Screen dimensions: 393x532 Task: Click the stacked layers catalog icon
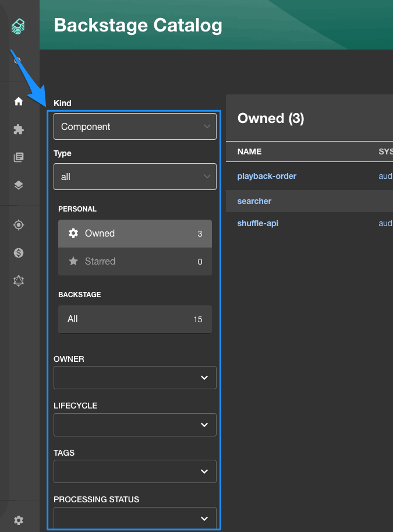[x=17, y=185]
